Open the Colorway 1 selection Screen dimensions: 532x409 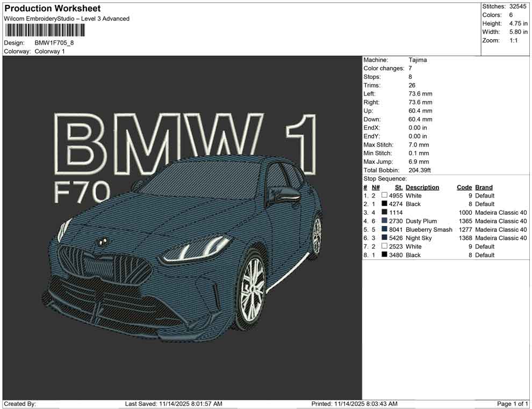(x=51, y=52)
